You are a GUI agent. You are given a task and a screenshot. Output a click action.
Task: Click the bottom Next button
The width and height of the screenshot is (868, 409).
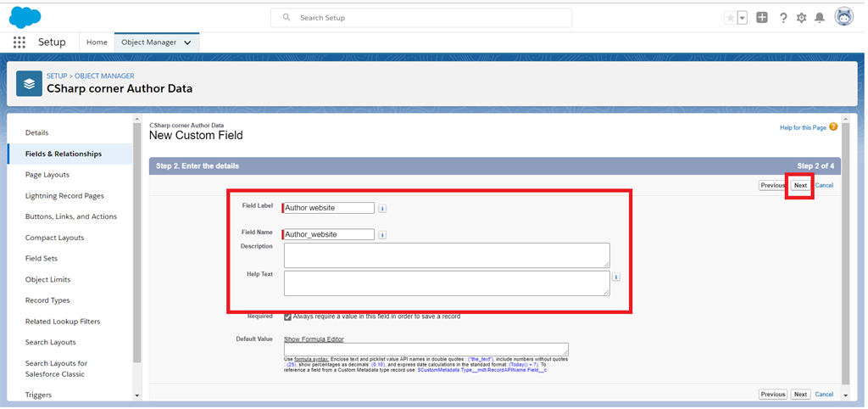tap(800, 395)
